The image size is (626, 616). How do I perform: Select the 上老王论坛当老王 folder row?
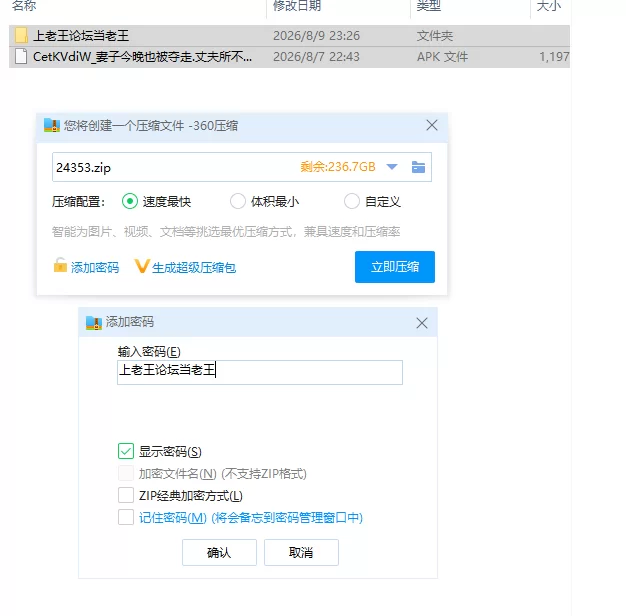289,36
